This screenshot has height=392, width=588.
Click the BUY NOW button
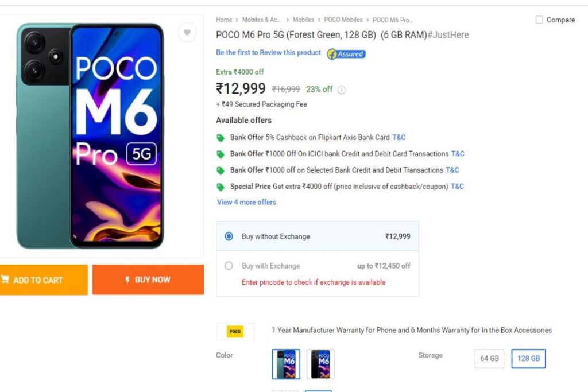tap(148, 280)
